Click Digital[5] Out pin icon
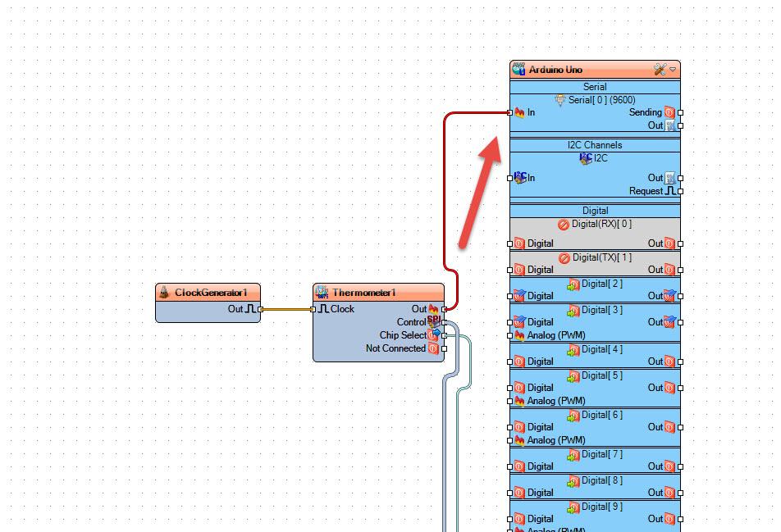Screen dimensions: 781x532 coord(669,388)
